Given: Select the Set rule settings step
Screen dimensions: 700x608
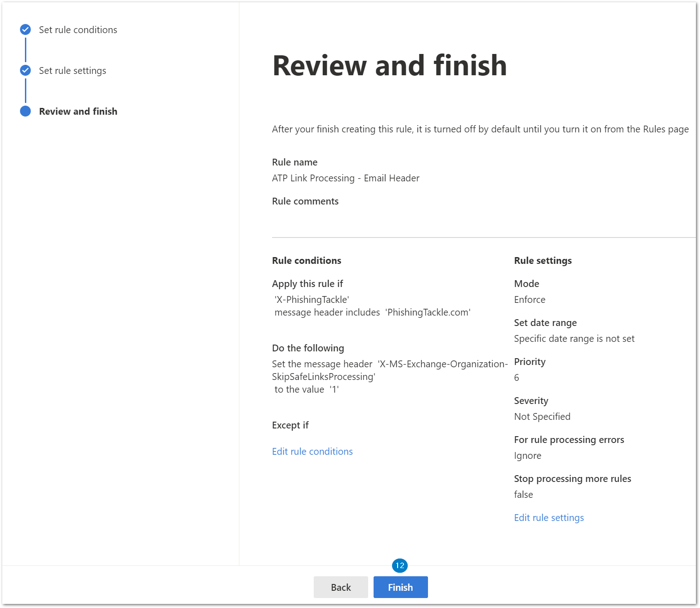Looking at the screenshot, I should pos(73,71).
